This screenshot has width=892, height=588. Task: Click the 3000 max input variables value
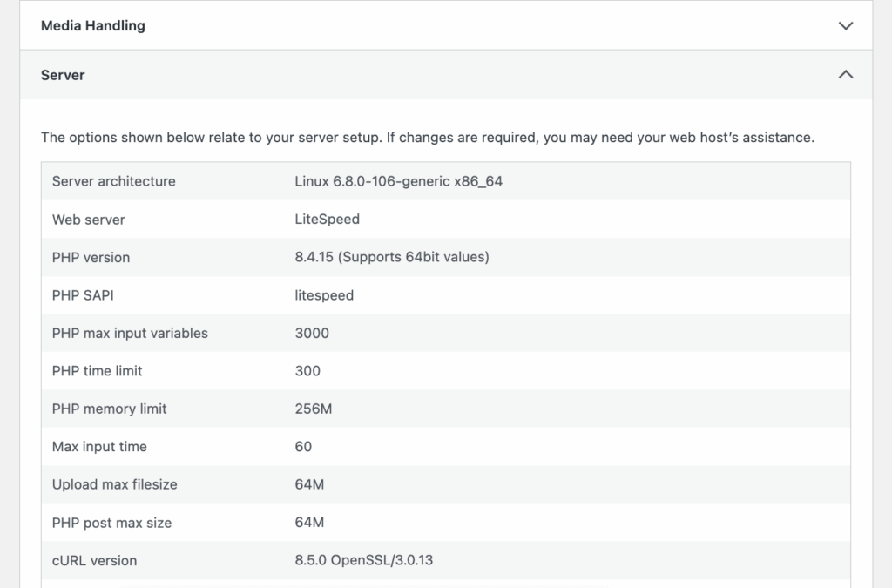pos(312,333)
